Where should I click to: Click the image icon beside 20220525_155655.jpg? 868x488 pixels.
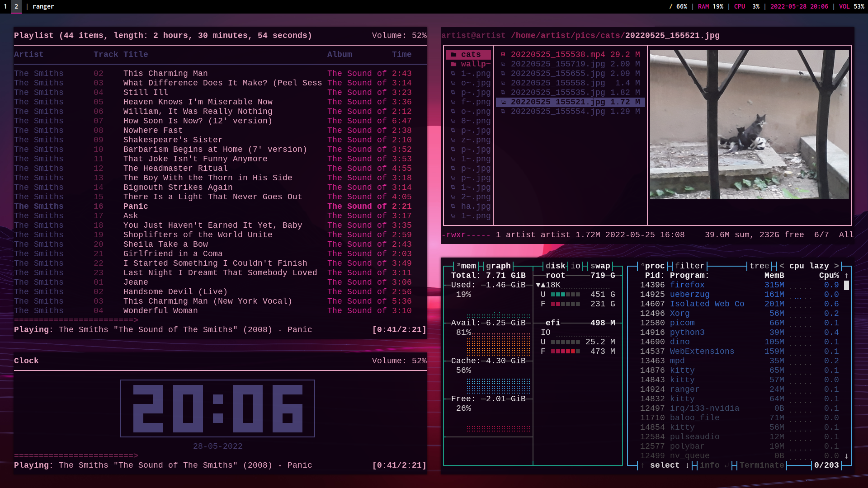click(503, 74)
